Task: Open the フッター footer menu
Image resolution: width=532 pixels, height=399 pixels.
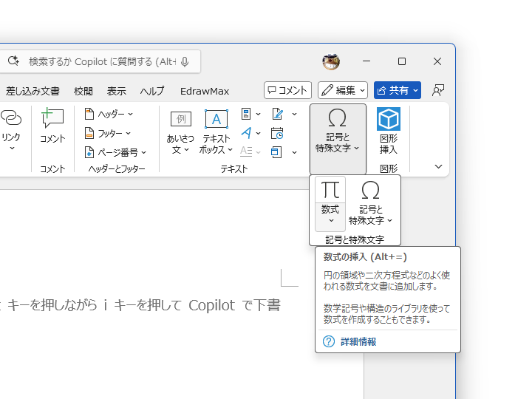Action: 108,133
